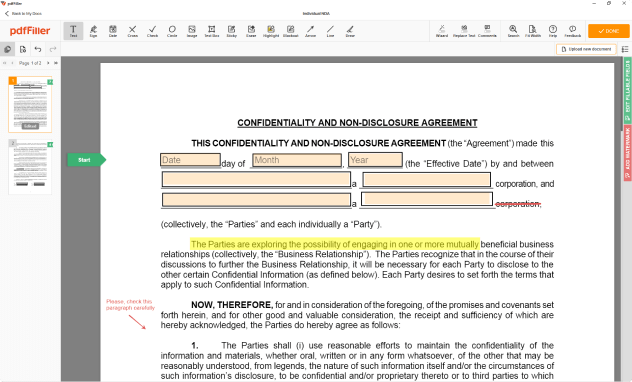Select page 2 thumbnail

[x=30, y=167]
